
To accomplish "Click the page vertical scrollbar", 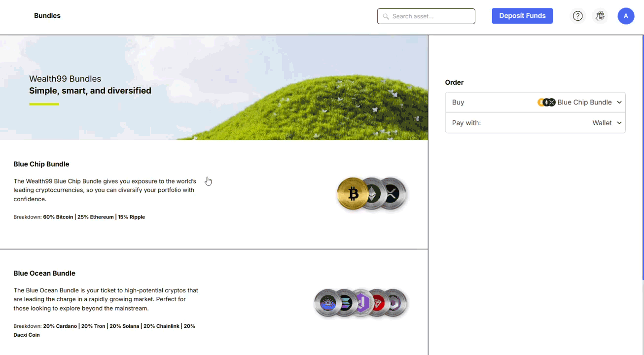I will 643,158.
